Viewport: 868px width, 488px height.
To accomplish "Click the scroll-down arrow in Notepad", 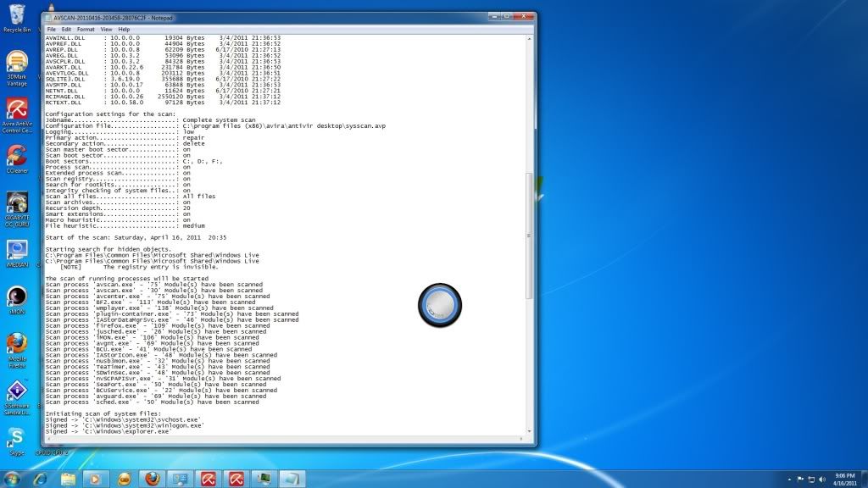I will point(529,431).
